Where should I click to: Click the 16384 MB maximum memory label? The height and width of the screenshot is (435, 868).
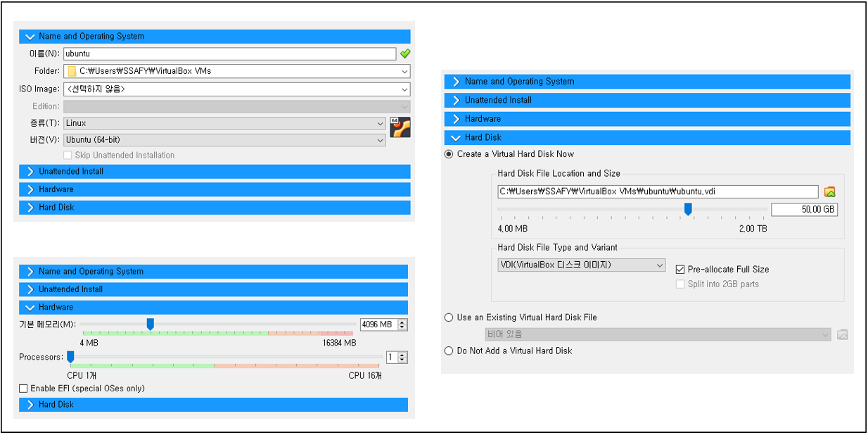(x=339, y=343)
